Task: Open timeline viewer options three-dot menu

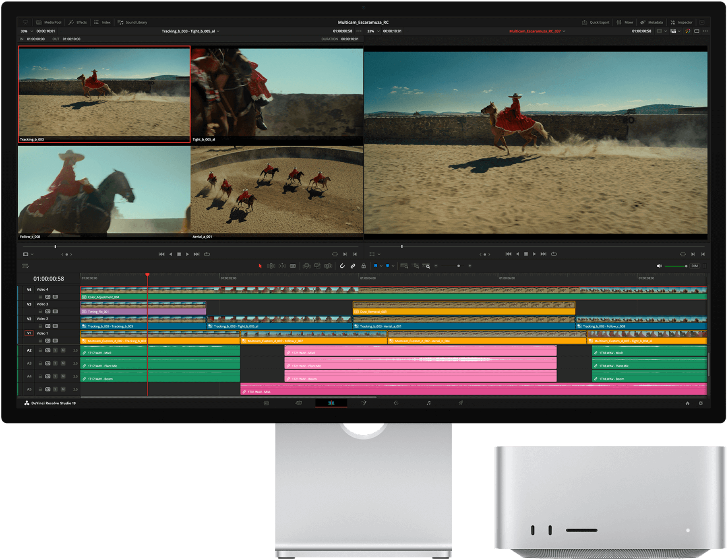Action: 705,31
